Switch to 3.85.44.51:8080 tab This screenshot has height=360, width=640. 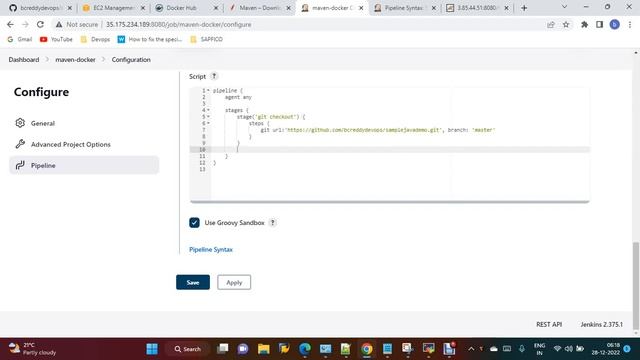(x=477, y=8)
